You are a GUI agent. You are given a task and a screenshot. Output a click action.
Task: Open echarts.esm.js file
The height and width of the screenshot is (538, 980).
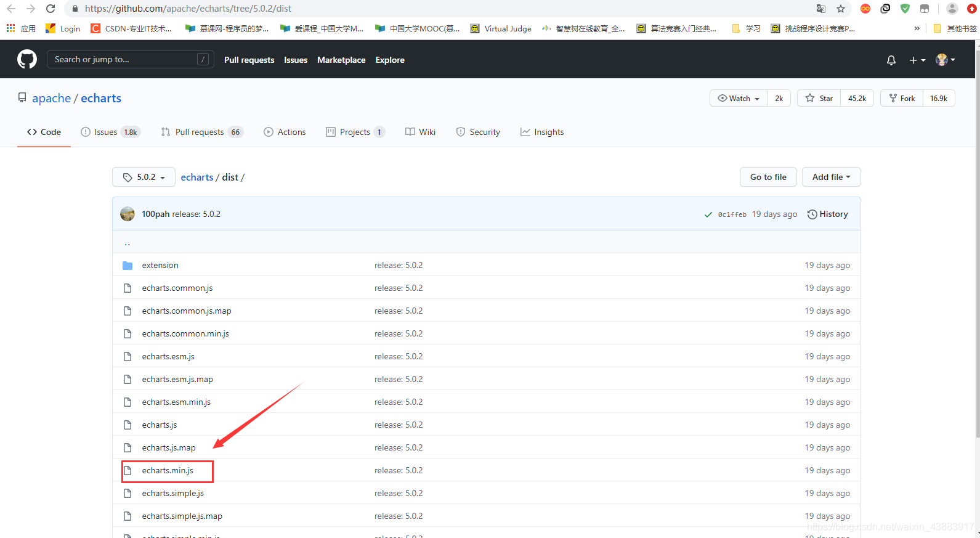(x=168, y=356)
